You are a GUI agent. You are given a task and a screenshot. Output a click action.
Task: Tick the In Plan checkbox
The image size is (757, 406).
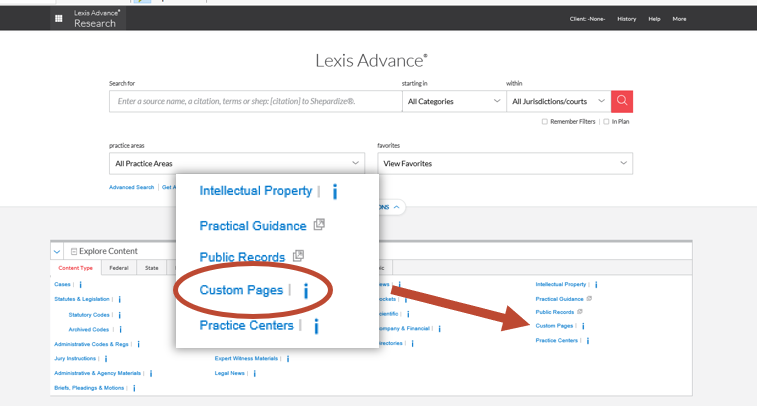[606, 122]
